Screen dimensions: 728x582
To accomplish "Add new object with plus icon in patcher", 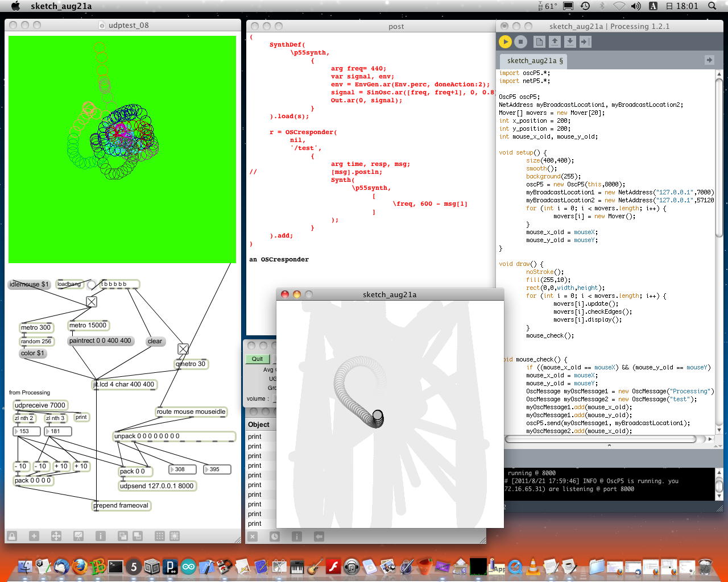I will [x=34, y=536].
